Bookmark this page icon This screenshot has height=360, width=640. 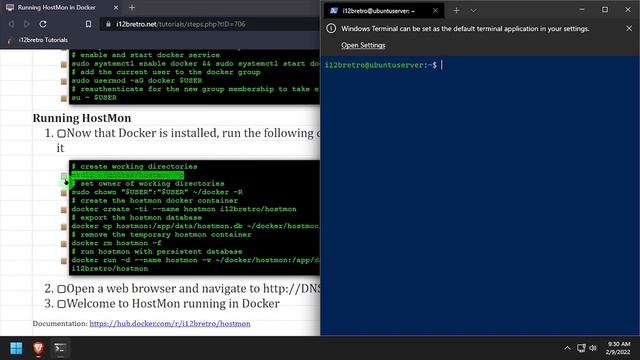pos(88,24)
